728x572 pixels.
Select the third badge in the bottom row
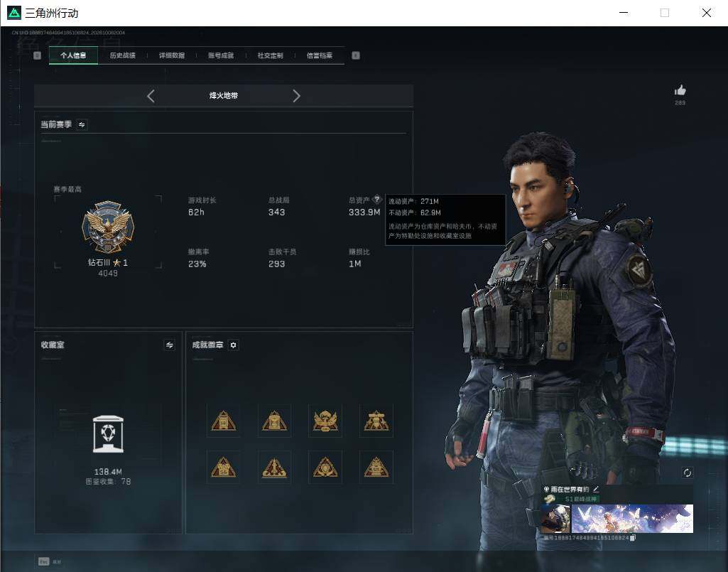pyautogui.click(x=325, y=467)
